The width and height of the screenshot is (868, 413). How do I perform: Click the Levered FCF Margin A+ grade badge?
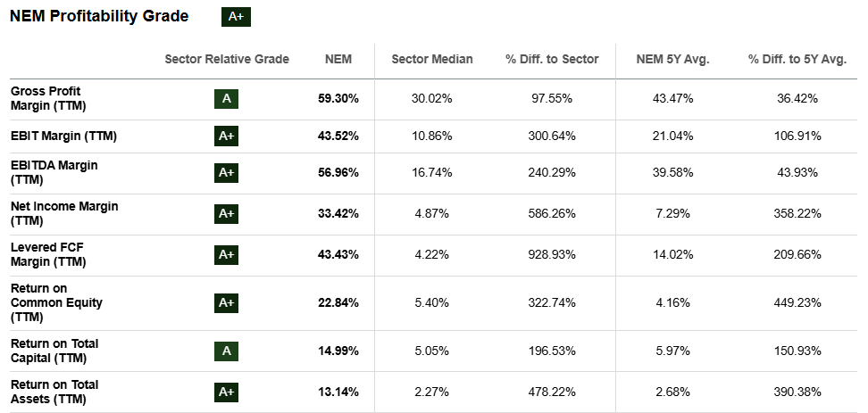[x=227, y=255]
